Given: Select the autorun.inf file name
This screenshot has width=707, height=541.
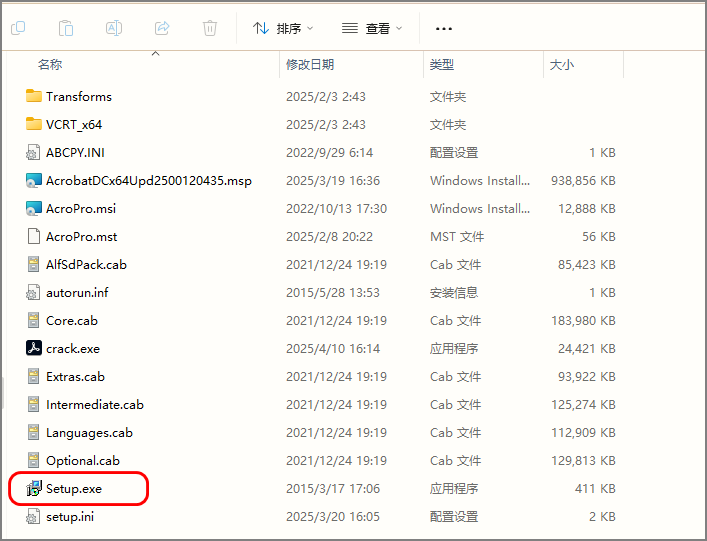Looking at the screenshot, I should click(77, 293).
